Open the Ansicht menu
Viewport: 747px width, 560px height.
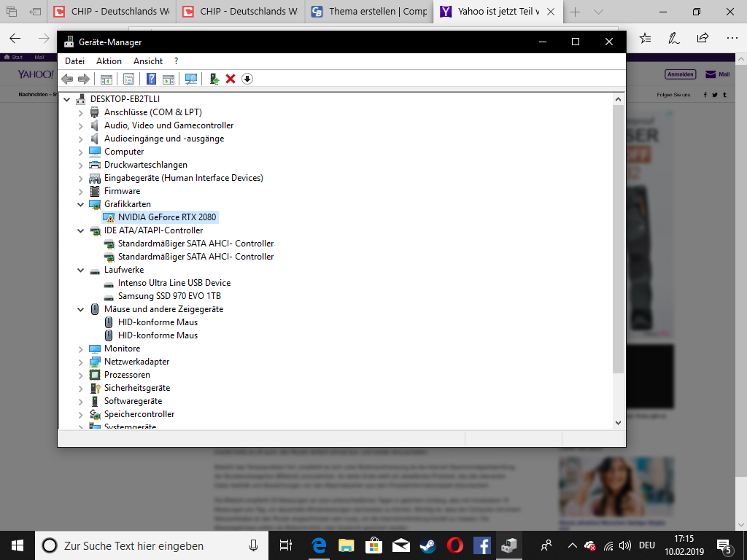coord(148,61)
